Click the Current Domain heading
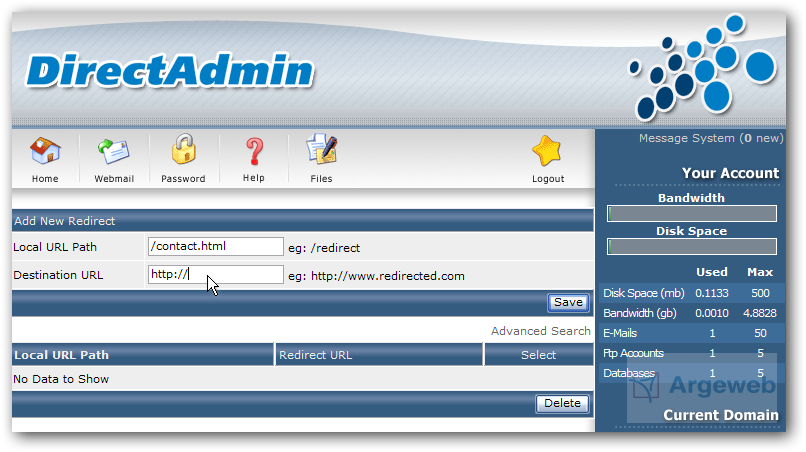 (721, 415)
